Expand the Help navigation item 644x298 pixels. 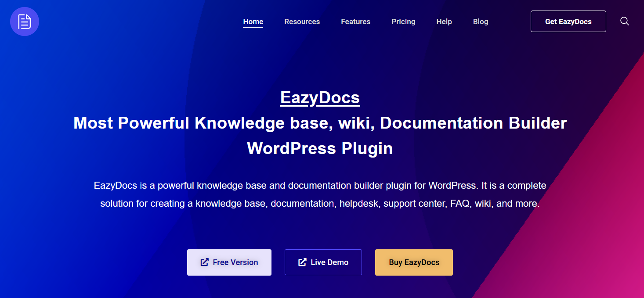tap(444, 22)
